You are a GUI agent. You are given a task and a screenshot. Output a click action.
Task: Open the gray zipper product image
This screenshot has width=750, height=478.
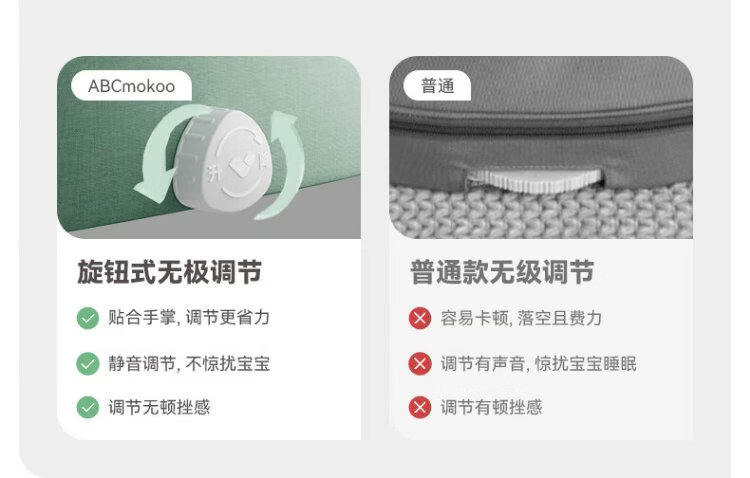pyautogui.click(x=541, y=147)
